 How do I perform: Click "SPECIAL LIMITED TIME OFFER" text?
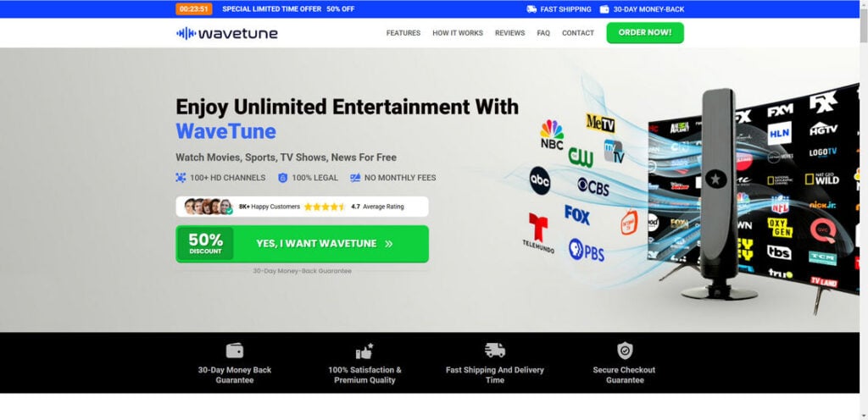tap(272, 8)
